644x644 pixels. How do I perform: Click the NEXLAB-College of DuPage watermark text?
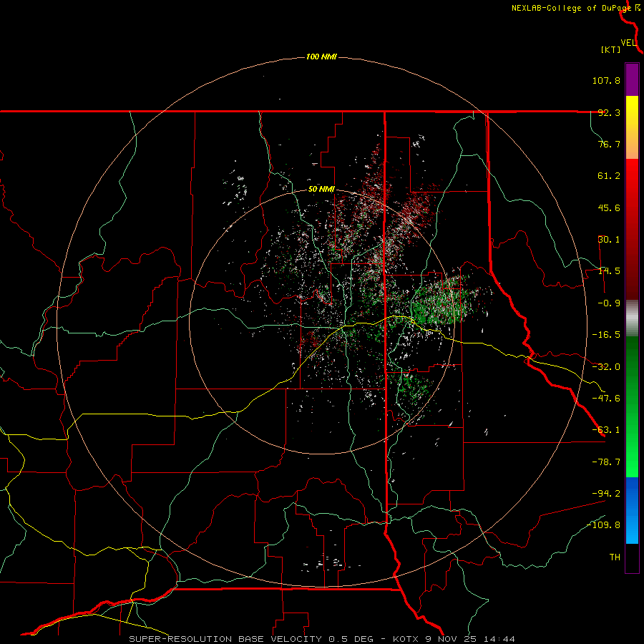(x=571, y=8)
